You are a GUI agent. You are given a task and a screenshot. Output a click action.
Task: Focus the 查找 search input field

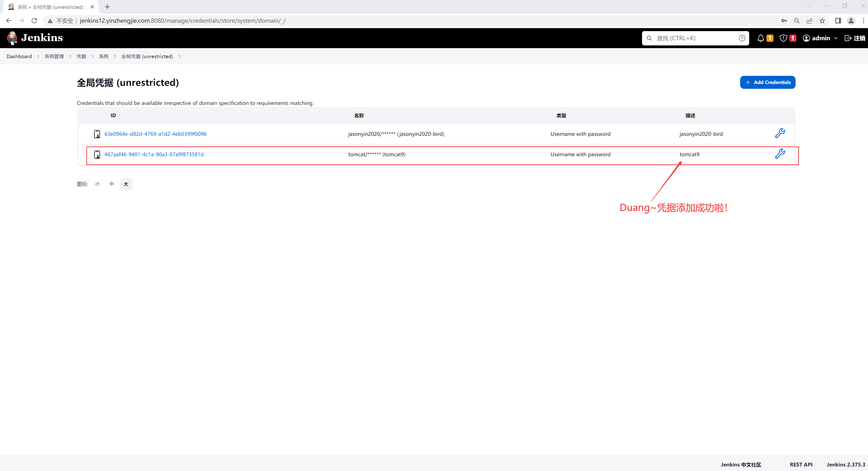point(694,38)
